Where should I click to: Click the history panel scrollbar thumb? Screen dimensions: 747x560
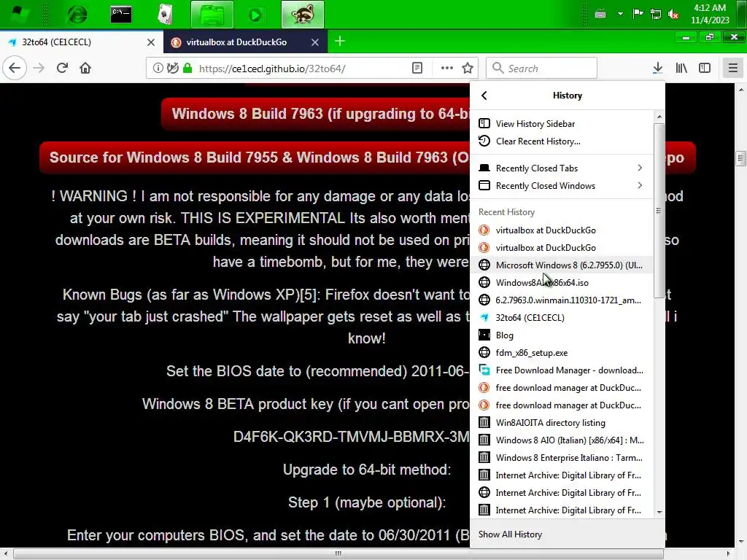[x=659, y=211]
